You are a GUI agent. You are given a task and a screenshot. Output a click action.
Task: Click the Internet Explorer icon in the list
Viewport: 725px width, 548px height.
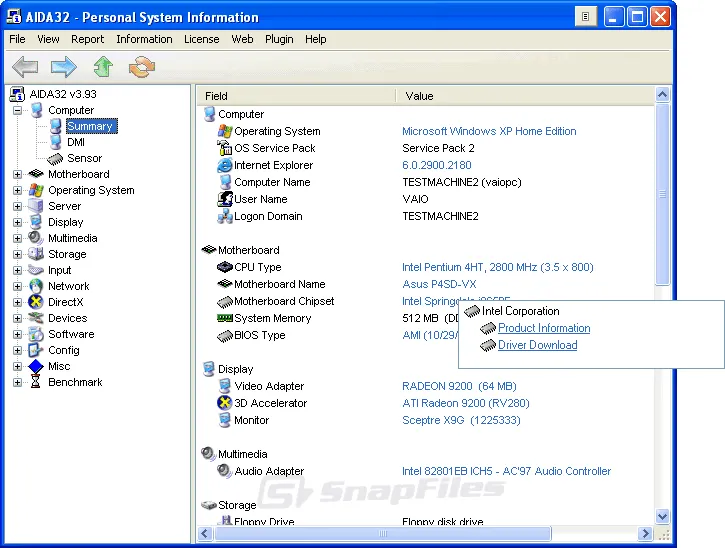click(225, 165)
